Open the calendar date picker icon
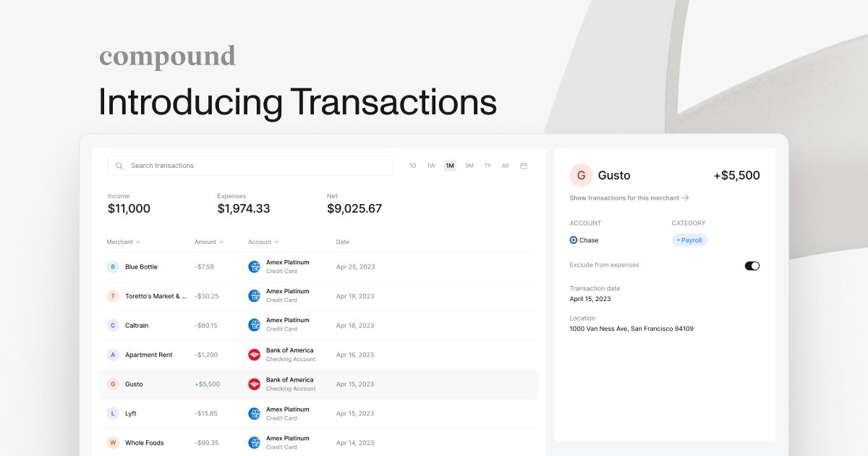868x456 pixels. click(x=523, y=165)
